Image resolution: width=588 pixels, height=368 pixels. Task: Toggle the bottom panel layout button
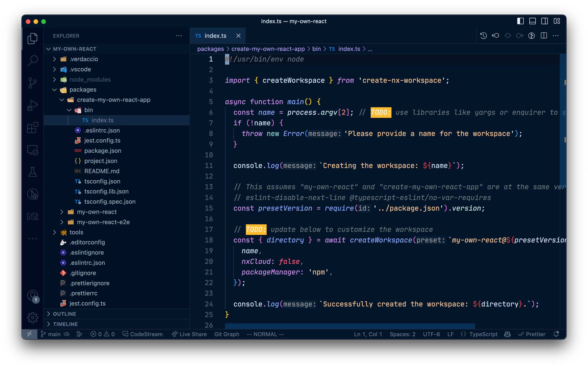(x=532, y=21)
